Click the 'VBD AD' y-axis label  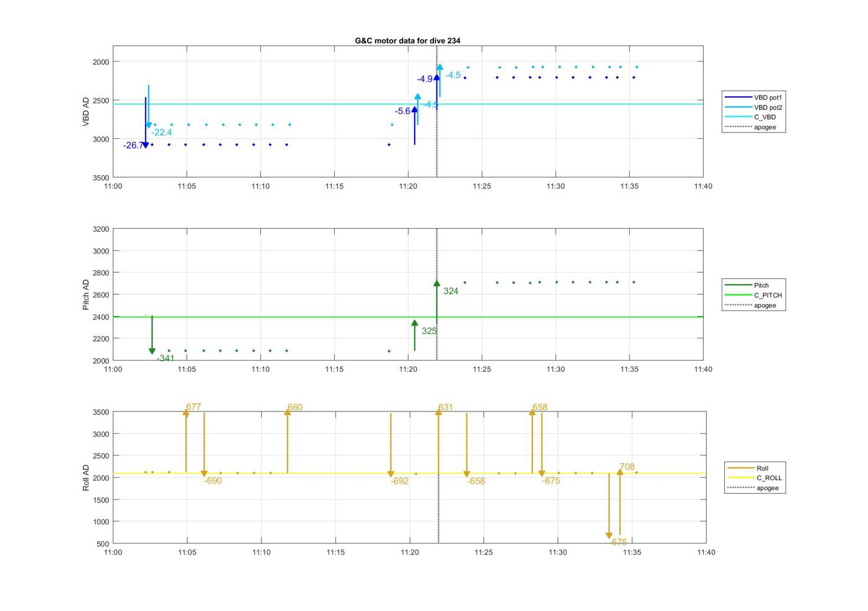86,112
